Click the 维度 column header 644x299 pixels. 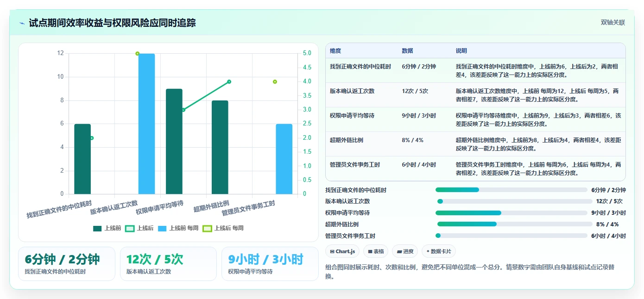point(335,51)
